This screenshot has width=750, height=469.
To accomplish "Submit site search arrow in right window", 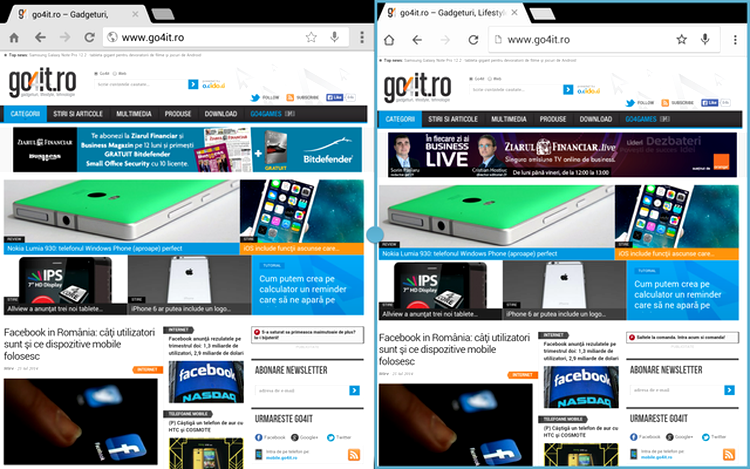I will click(x=568, y=89).
